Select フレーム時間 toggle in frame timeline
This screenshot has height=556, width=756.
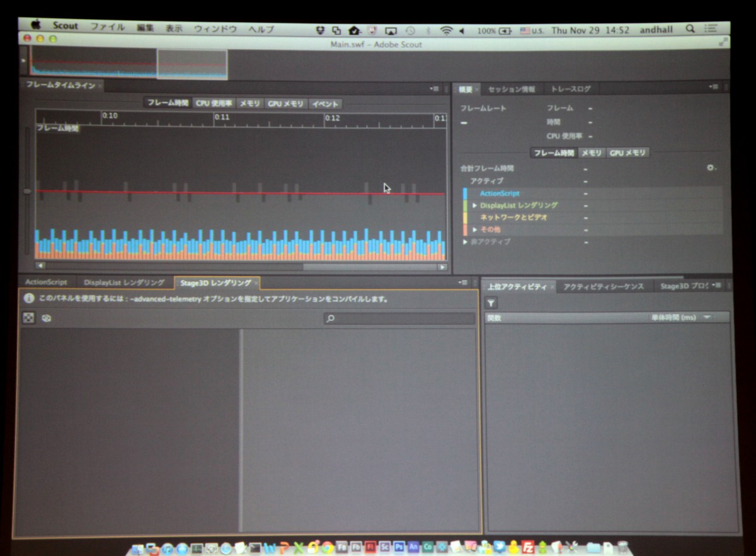(168, 103)
